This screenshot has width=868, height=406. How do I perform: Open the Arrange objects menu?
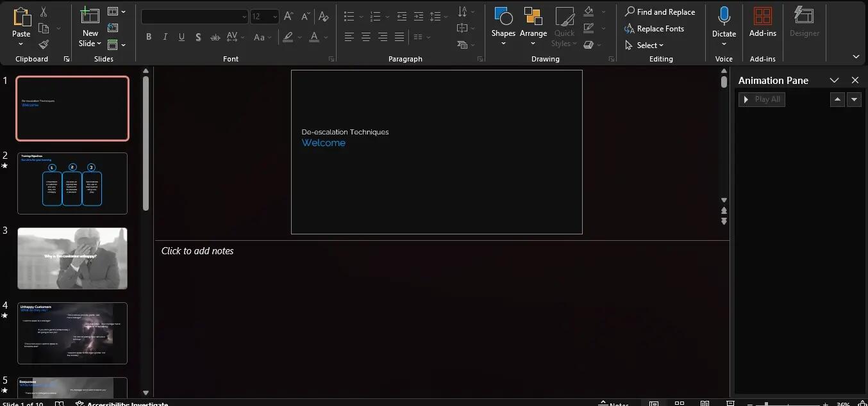pyautogui.click(x=533, y=26)
